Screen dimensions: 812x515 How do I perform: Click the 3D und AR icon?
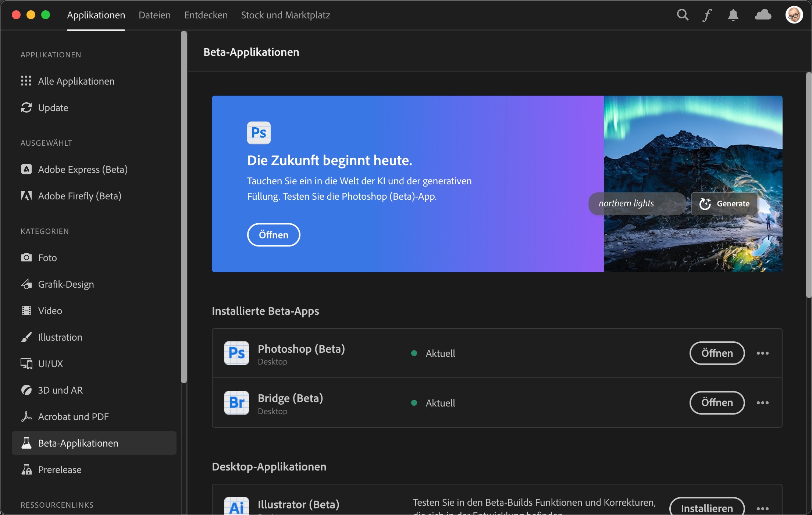pyautogui.click(x=26, y=390)
